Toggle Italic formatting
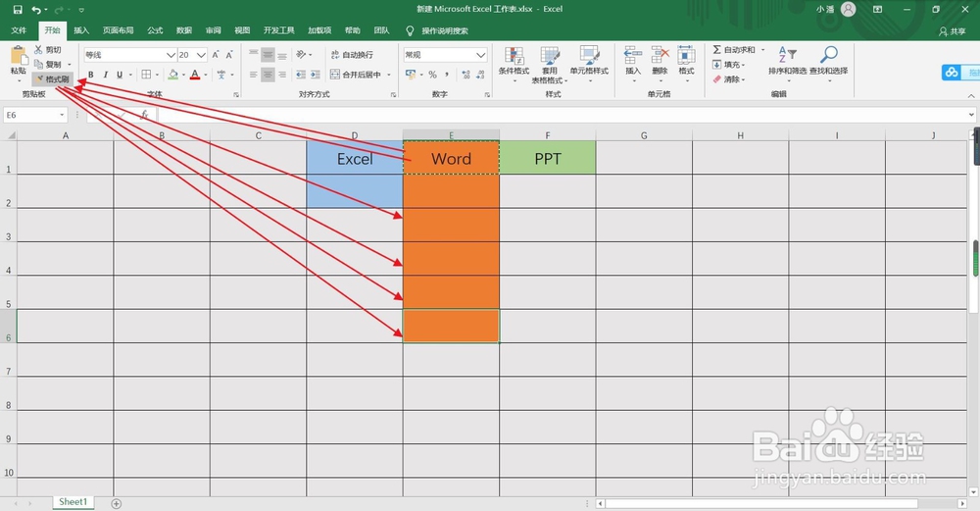 click(x=105, y=75)
